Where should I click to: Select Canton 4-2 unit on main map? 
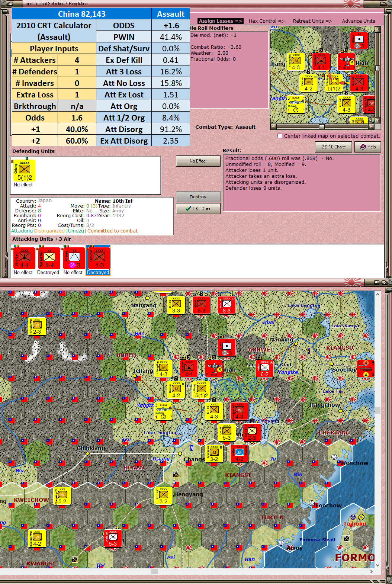[176, 390]
